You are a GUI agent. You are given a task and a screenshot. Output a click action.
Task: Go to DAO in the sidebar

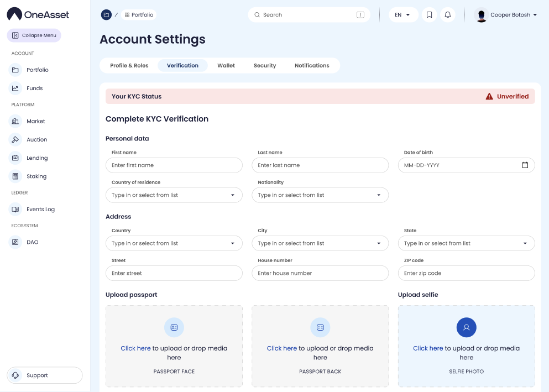[x=32, y=242]
